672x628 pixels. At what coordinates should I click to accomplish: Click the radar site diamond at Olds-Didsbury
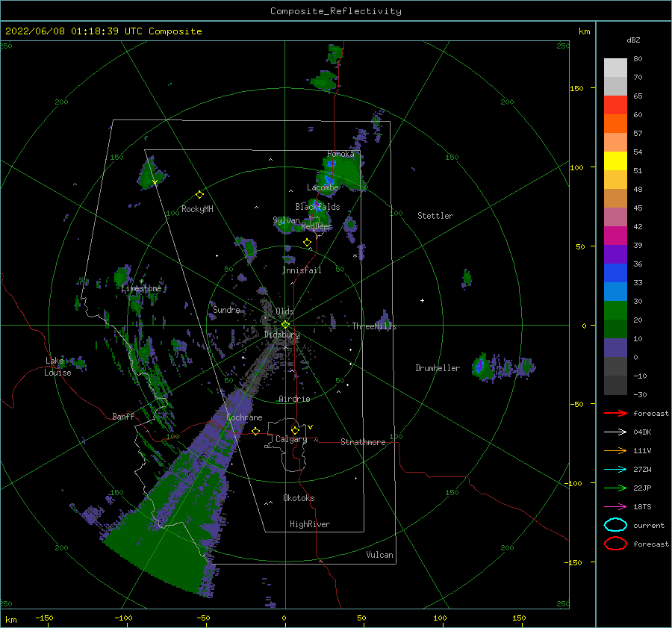[x=285, y=325]
